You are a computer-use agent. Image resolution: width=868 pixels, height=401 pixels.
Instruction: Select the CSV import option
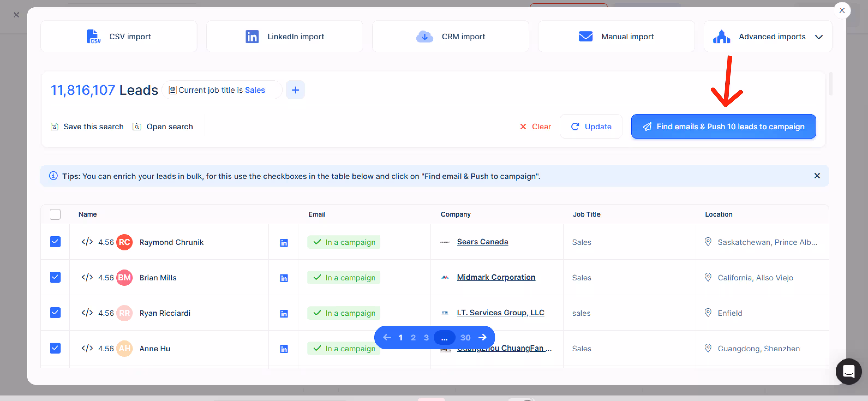point(119,36)
